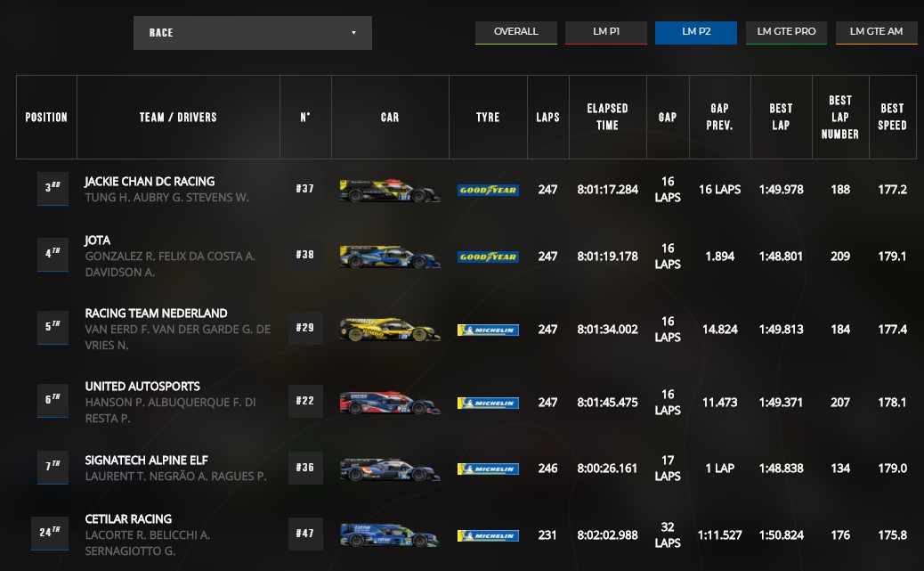Click the 5th position badge
This screenshot has height=571, width=924.
(x=53, y=328)
